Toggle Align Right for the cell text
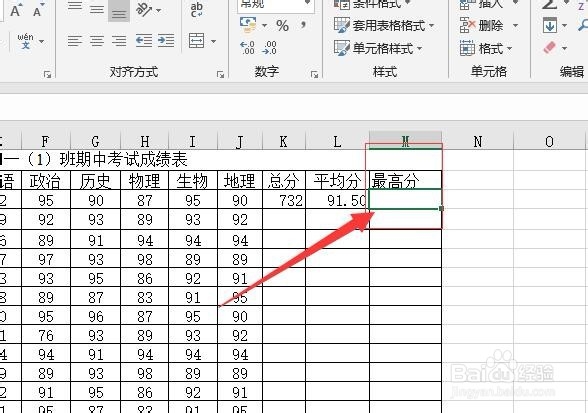 (x=119, y=41)
